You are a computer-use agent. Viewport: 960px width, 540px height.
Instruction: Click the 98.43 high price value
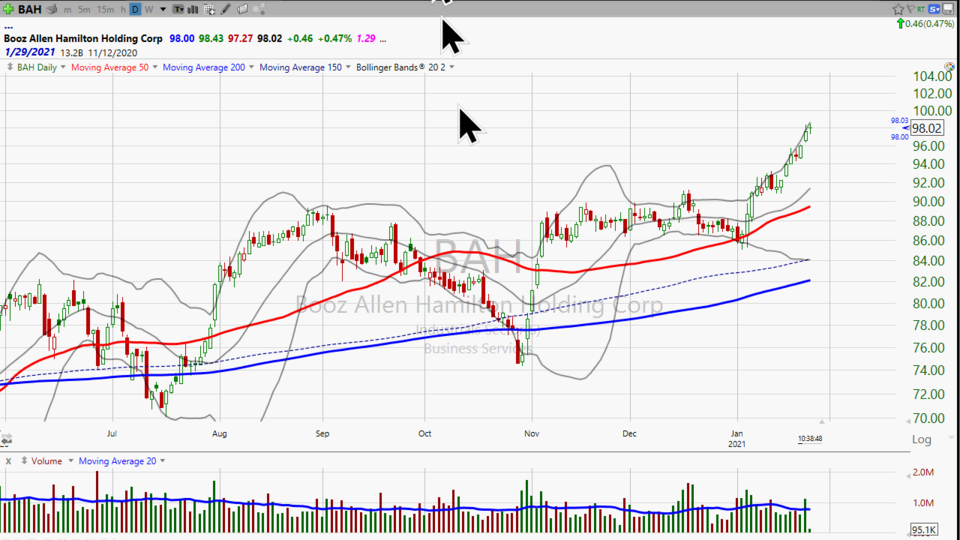[x=211, y=39]
